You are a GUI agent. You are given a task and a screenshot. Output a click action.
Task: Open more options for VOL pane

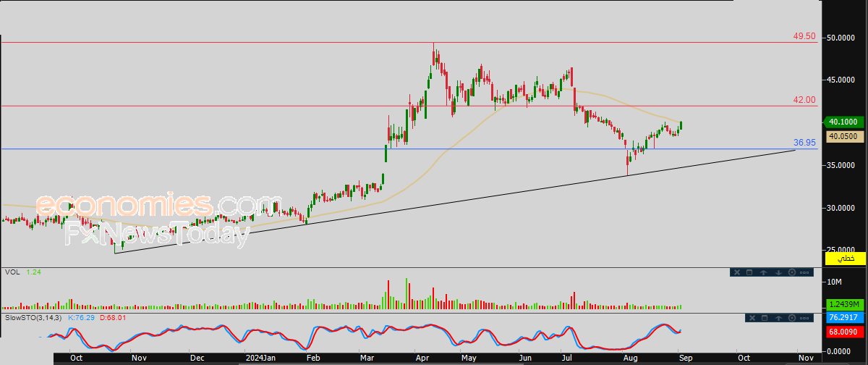tap(804, 272)
